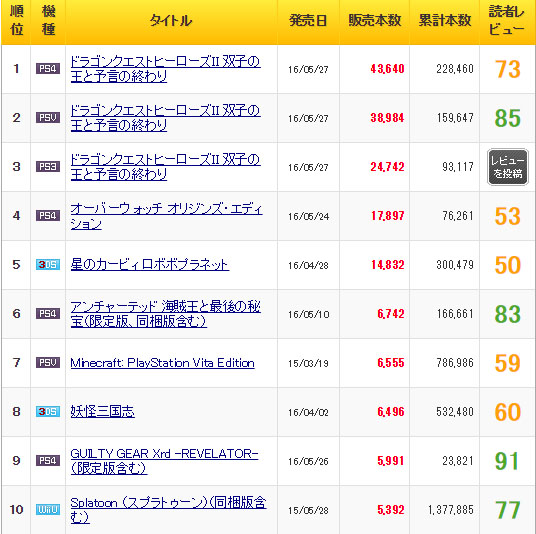Open Minecraft: PlayStation Vita Edition link
536x534 pixels.
pos(162,363)
